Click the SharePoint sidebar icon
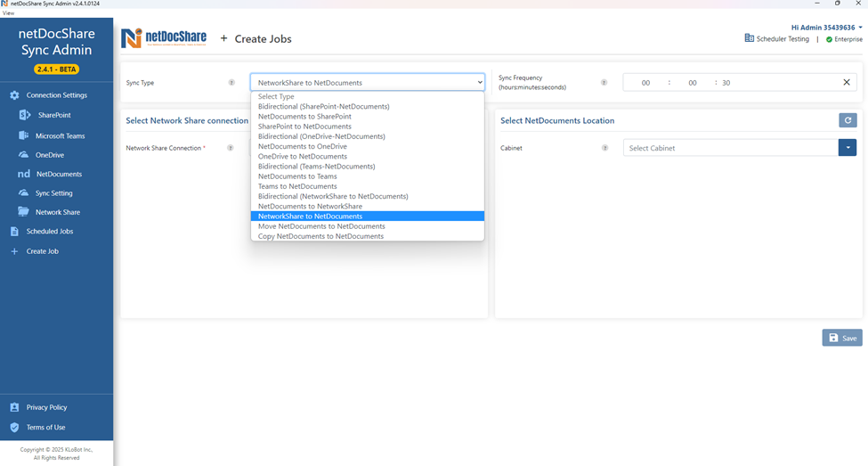Image resolution: width=868 pixels, height=466 pixels. [24, 115]
